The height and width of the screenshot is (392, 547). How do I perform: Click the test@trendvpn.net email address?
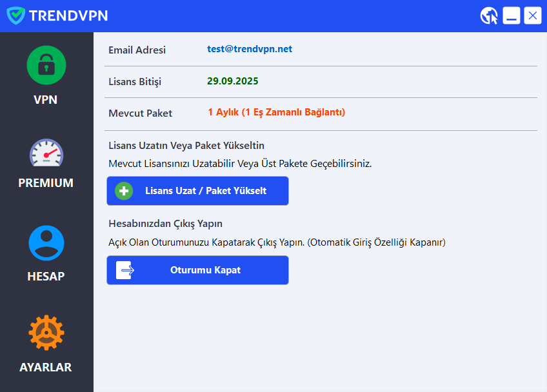250,49
